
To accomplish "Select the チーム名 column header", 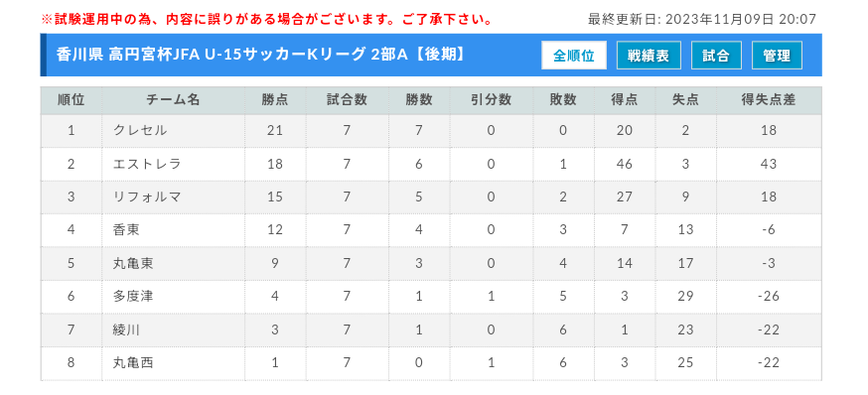I will coord(173,100).
